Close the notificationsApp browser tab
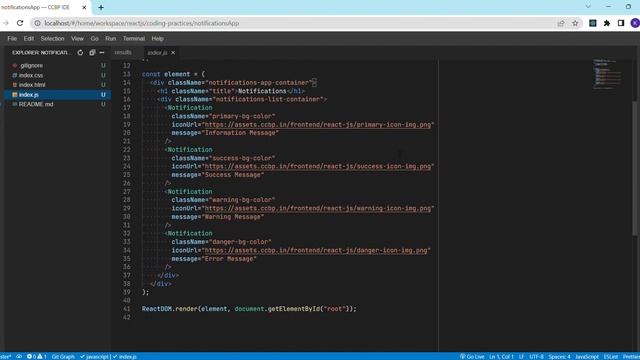Screen dimensions: 640x360 pyautogui.click(x=84, y=7)
